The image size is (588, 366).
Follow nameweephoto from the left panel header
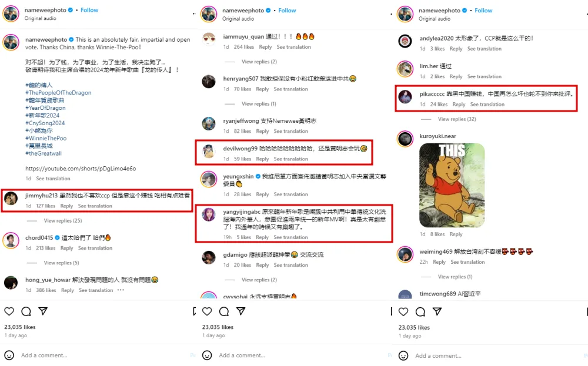[x=89, y=10]
